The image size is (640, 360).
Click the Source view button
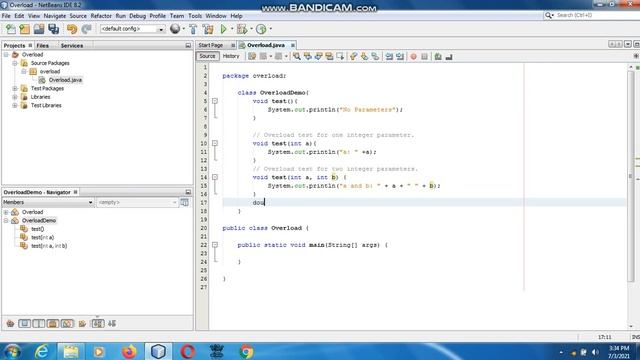tap(207, 56)
